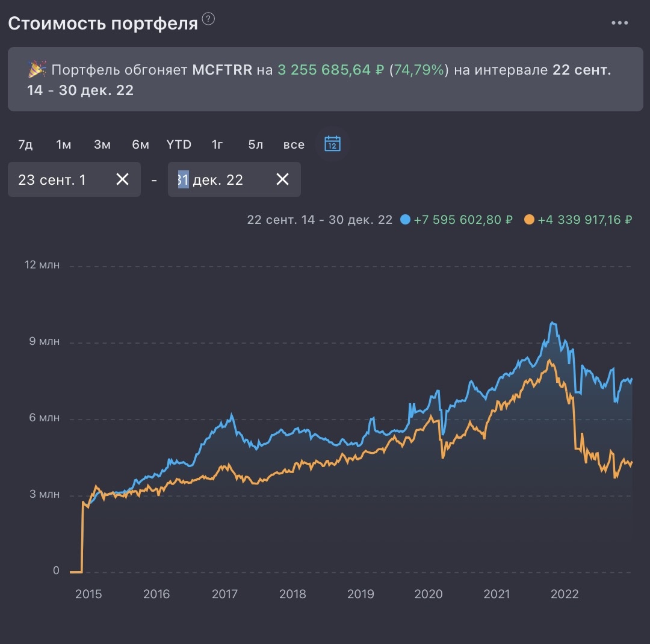
Task: Switch to the 5л interval
Action: click(x=254, y=144)
